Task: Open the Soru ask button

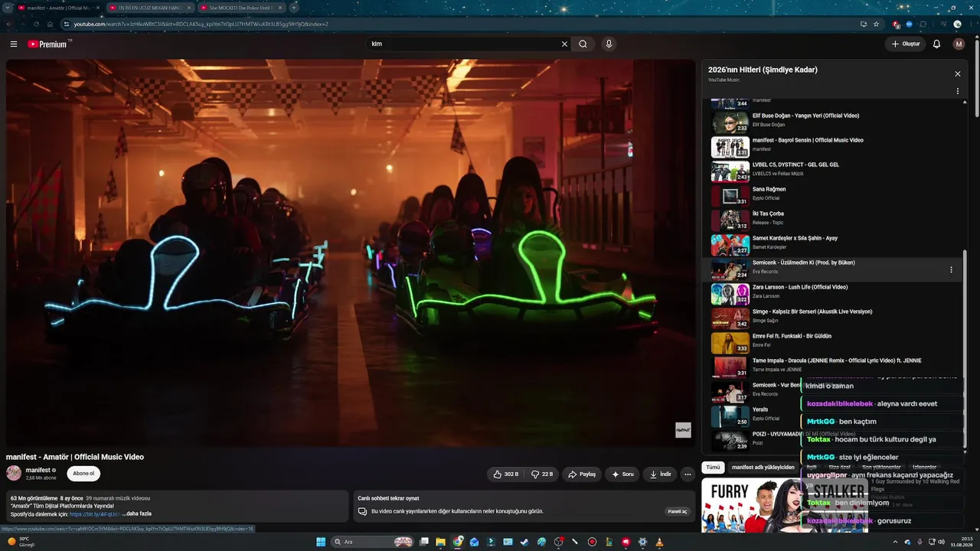Action: pyautogui.click(x=622, y=474)
